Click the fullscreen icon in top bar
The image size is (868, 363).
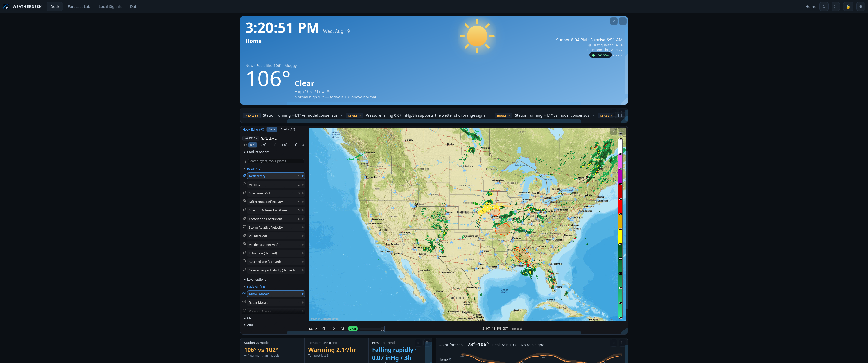click(x=836, y=6)
